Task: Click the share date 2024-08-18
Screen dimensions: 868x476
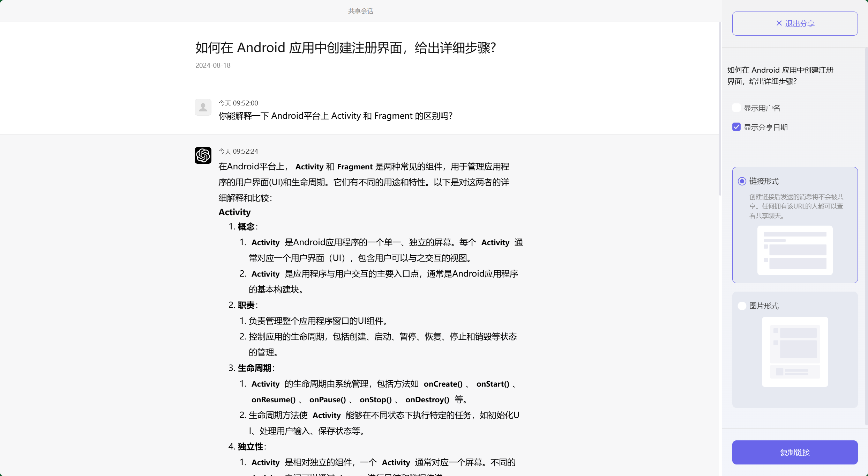Action: coord(212,65)
